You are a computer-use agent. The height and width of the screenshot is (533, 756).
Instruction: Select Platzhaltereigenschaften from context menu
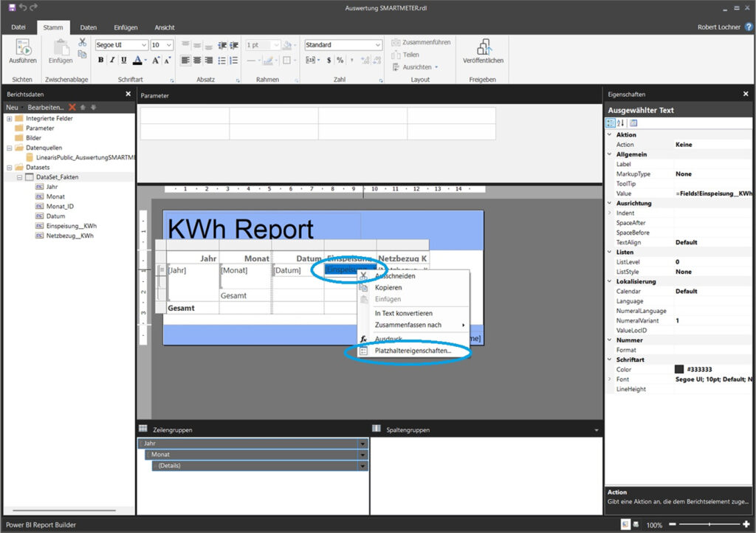(413, 351)
